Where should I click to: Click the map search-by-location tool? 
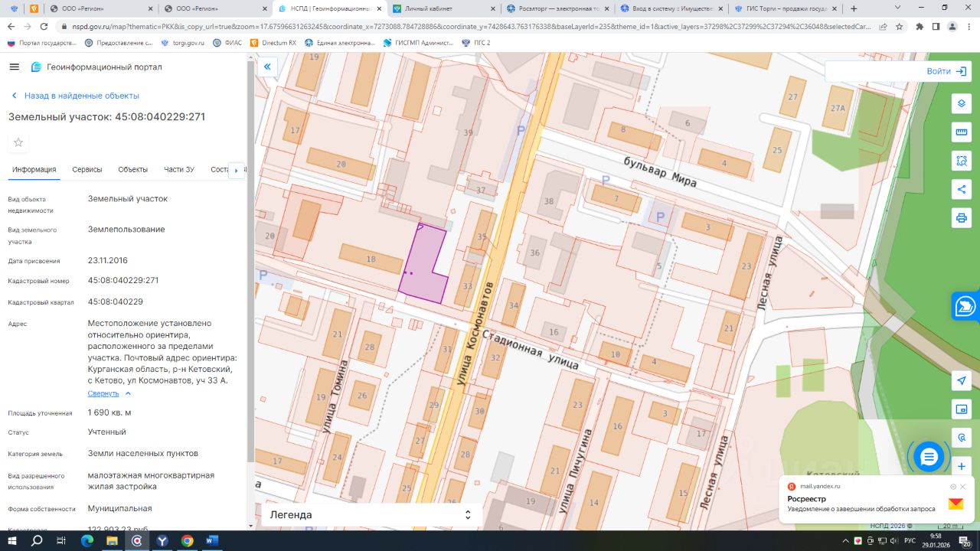click(962, 438)
